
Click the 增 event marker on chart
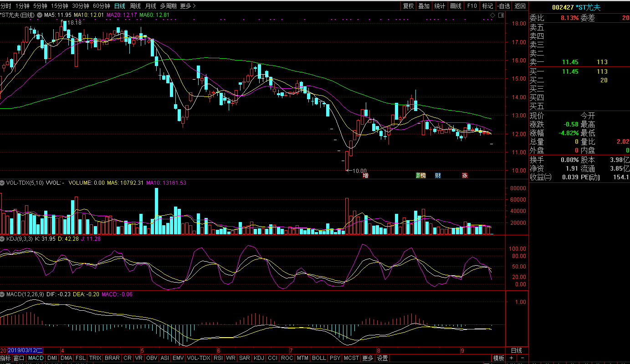click(365, 176)
